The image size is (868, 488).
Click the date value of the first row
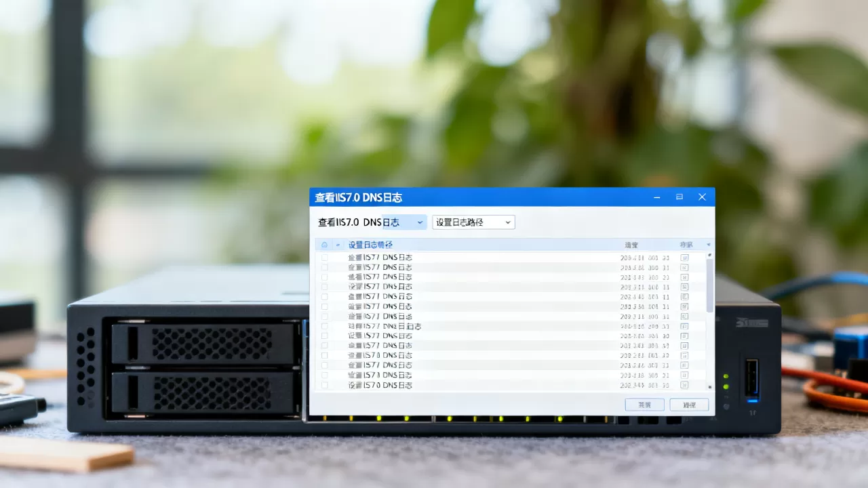[645, 258]
